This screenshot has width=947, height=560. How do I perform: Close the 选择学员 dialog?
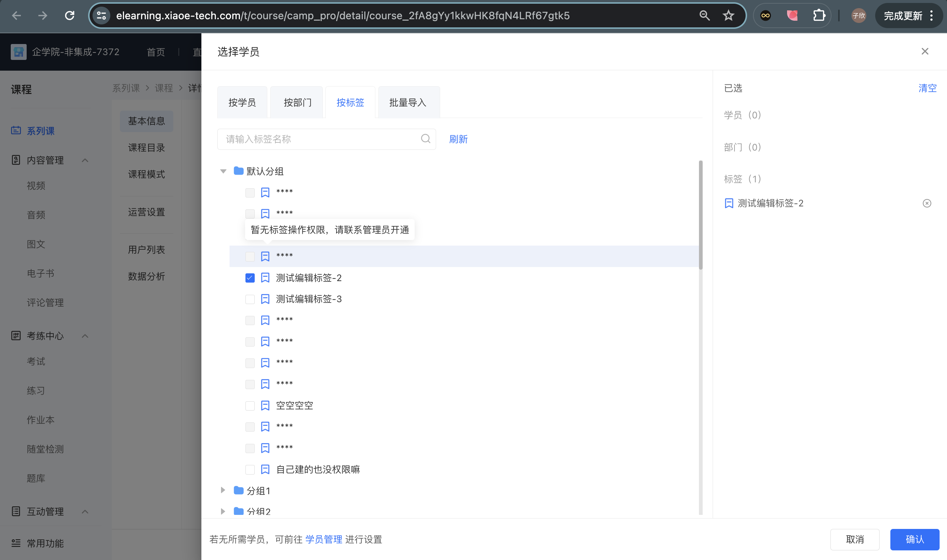925,51
